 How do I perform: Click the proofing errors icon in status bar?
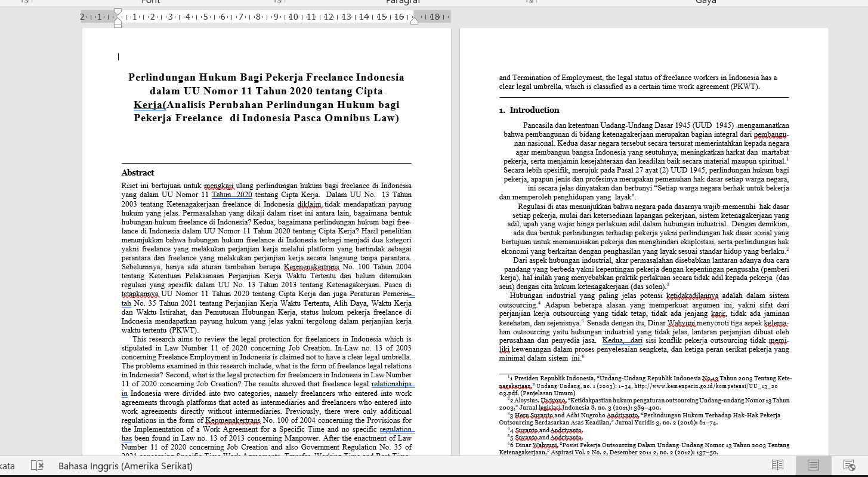(x=38, y=465)
